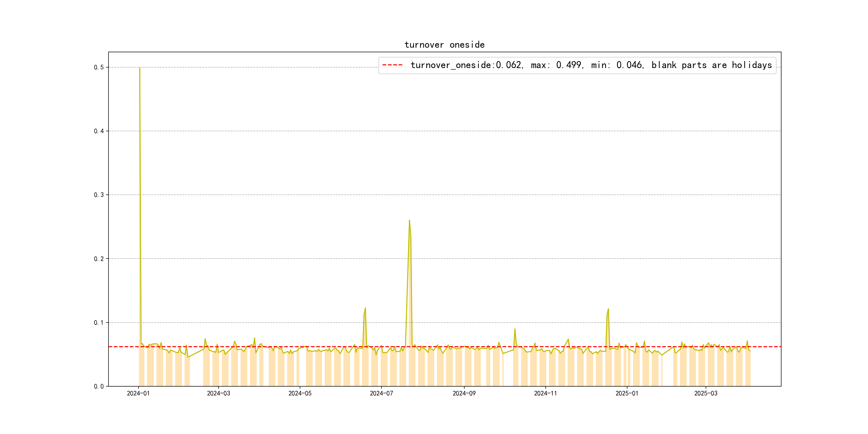Click the July 2024 spike peak near 0.26

(x=409, y=221)
